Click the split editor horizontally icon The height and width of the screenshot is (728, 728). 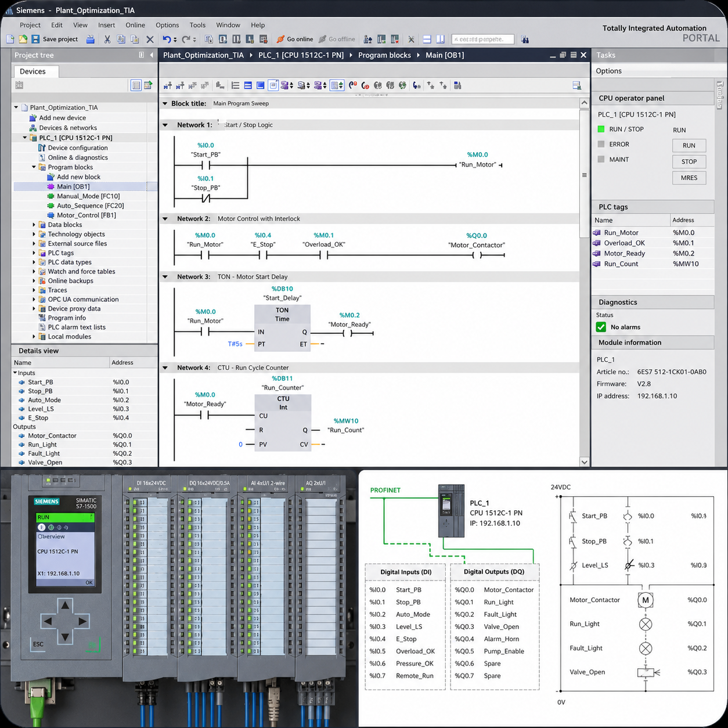pos(427,39)
